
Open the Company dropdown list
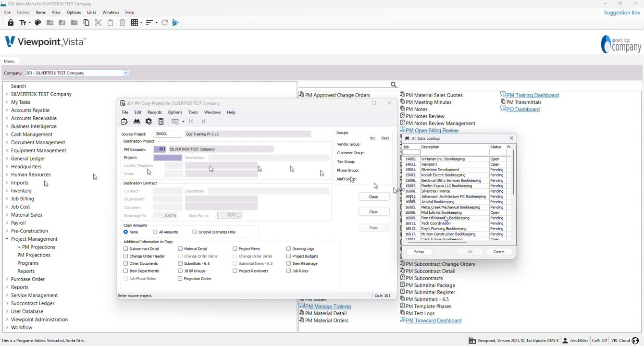point(126,73)
